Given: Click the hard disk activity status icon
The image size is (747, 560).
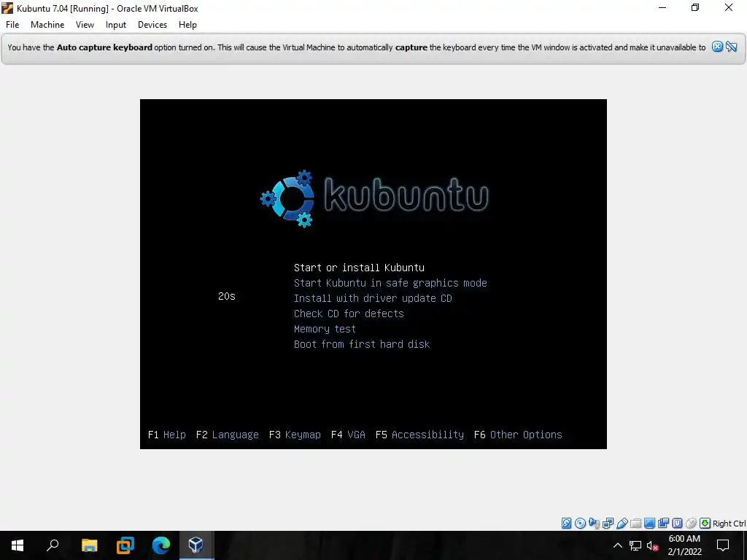Looking at the screenshot, I should click(566, 524).
